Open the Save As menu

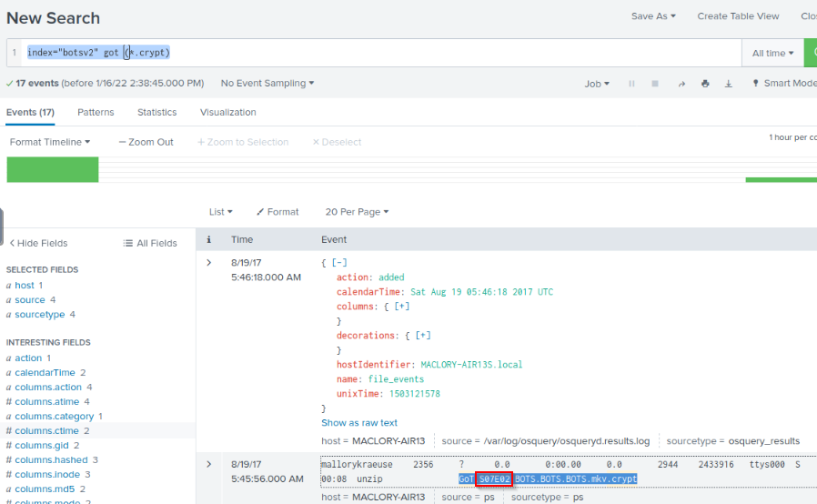[x=653, y=16]
